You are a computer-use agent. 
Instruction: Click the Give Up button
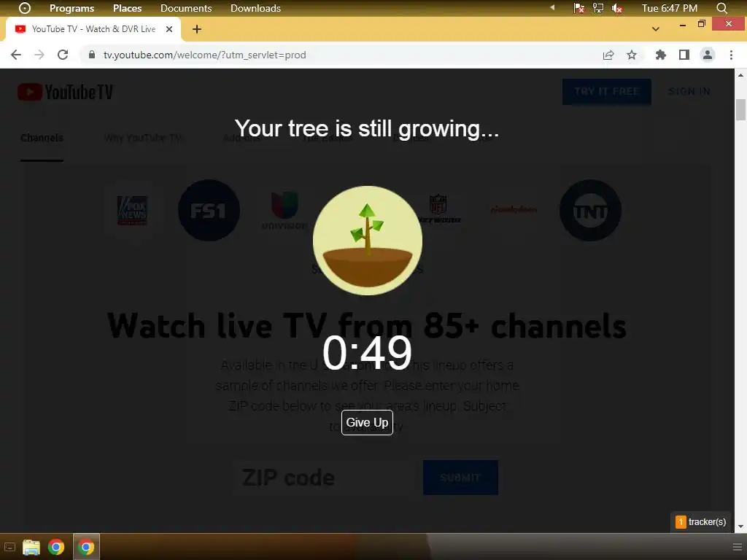tap(367, 422)
